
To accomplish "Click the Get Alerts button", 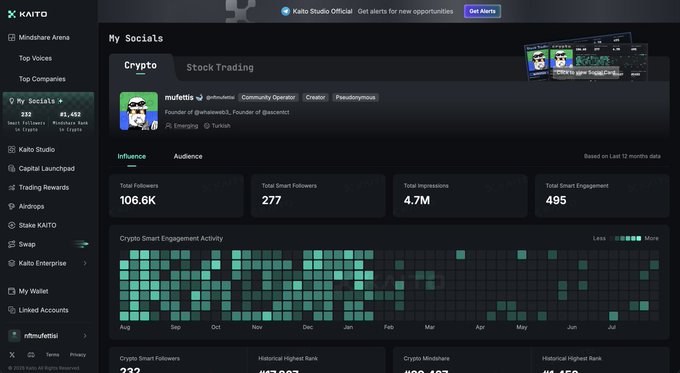I will click(x=482, y=11).
